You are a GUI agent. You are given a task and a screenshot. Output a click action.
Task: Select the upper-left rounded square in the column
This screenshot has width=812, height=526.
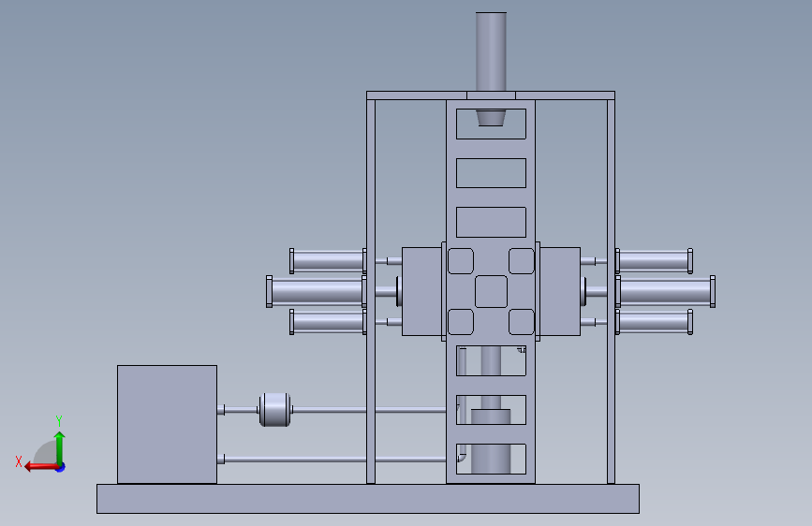pos(461,261)
